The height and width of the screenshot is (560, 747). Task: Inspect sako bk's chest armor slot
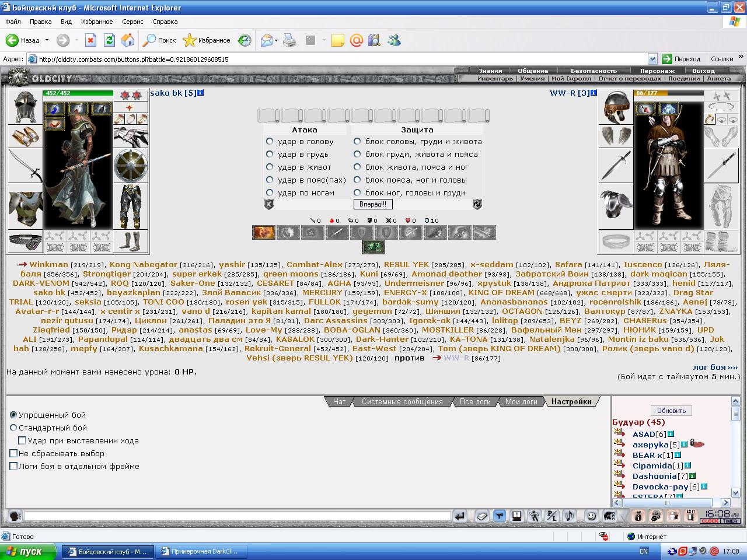(26, 207)
